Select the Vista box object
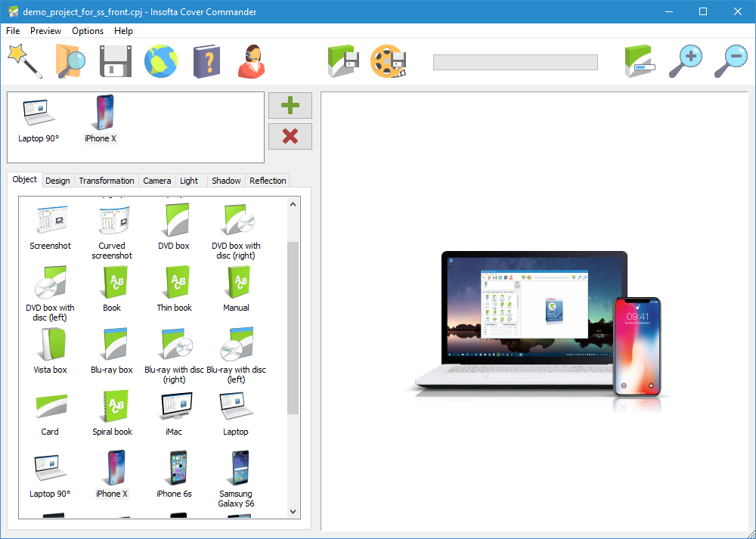Screen dimensions: 756x539 click(50, 352)
